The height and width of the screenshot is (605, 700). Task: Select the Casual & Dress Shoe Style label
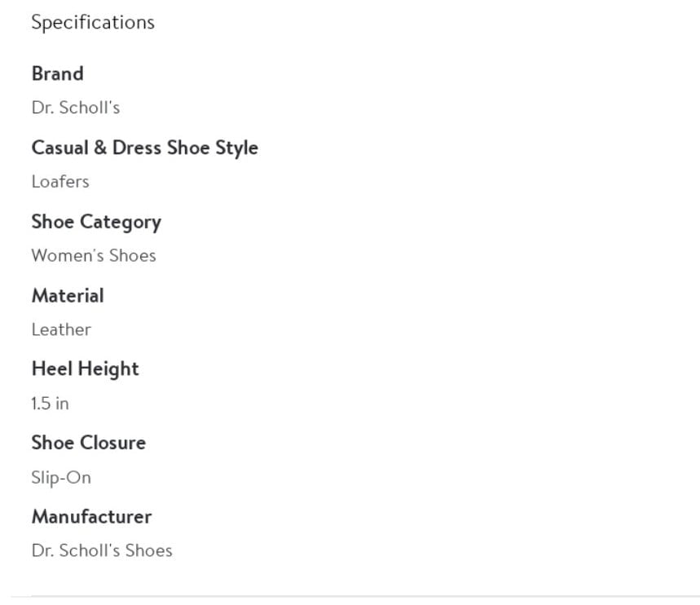pyautogui.click(x=144, y=148)
